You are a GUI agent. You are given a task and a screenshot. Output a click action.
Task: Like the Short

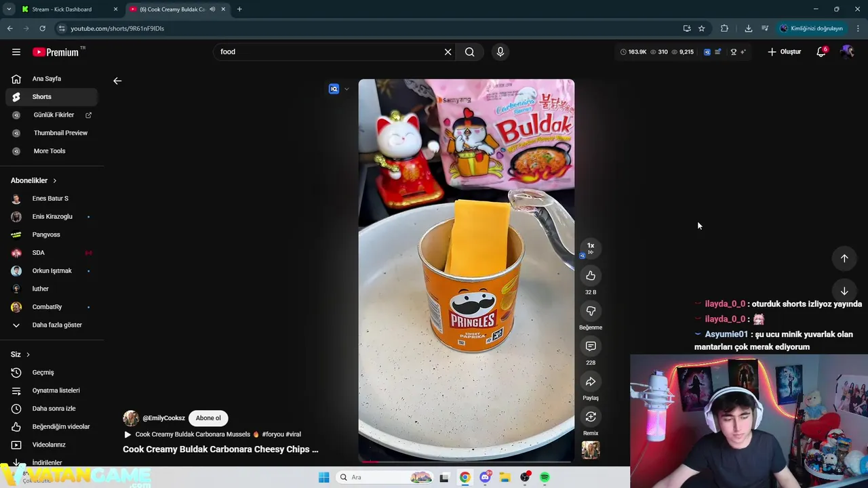pos(591,276)
